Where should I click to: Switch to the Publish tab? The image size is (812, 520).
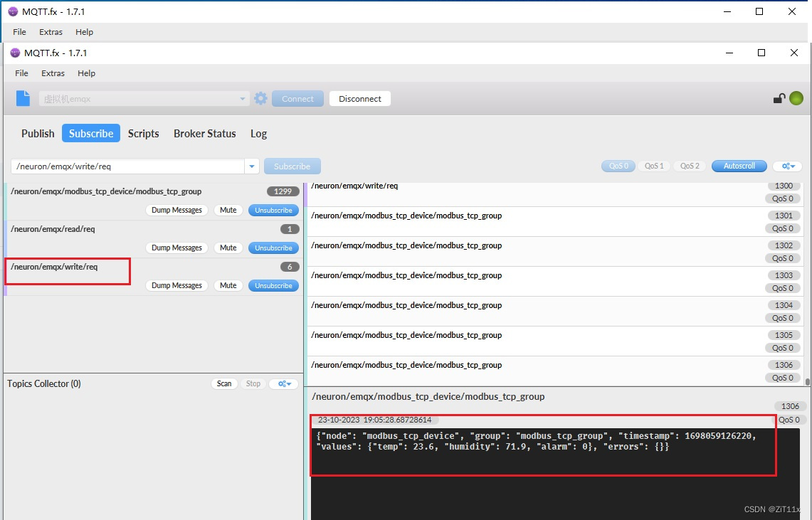coord(38,134)
